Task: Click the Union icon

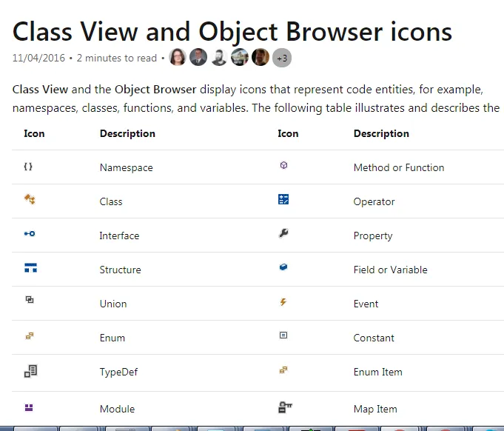Action: pyautogui.click(x=30, y=300)
